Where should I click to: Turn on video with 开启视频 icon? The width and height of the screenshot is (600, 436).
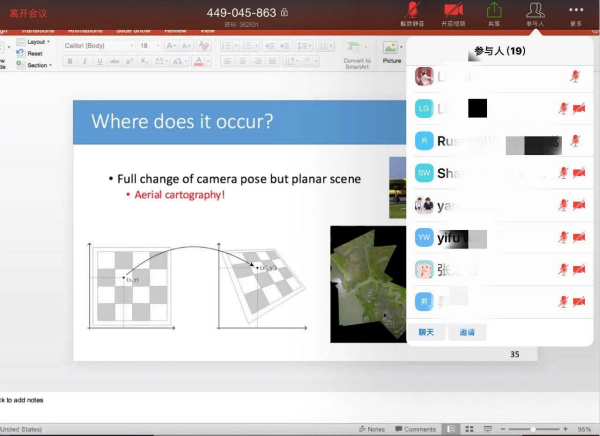click(452, 12)
